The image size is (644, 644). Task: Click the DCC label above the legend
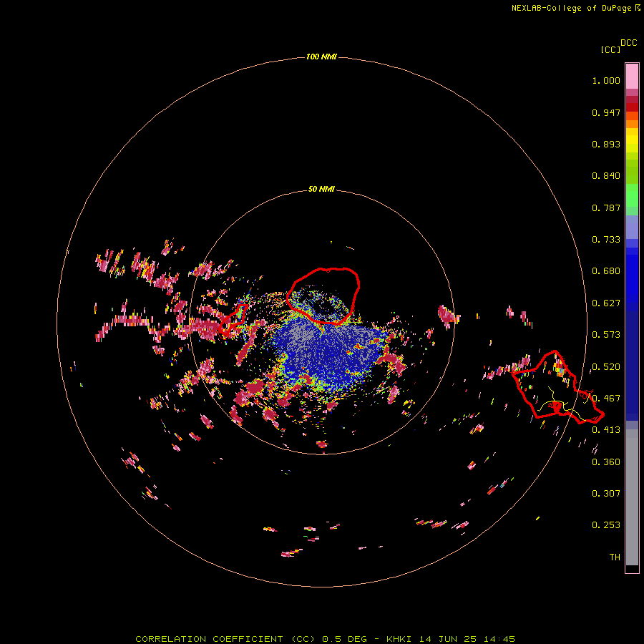(x=629, y=43)
